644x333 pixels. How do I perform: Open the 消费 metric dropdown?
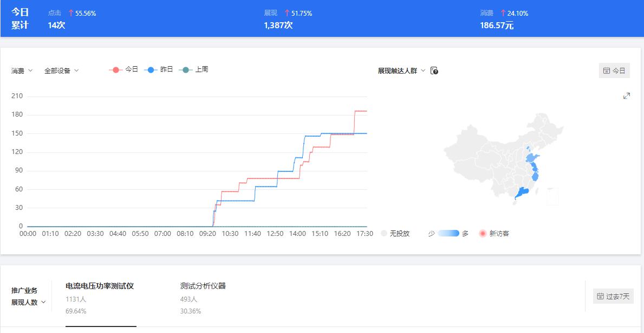click(x=22, y=70)
